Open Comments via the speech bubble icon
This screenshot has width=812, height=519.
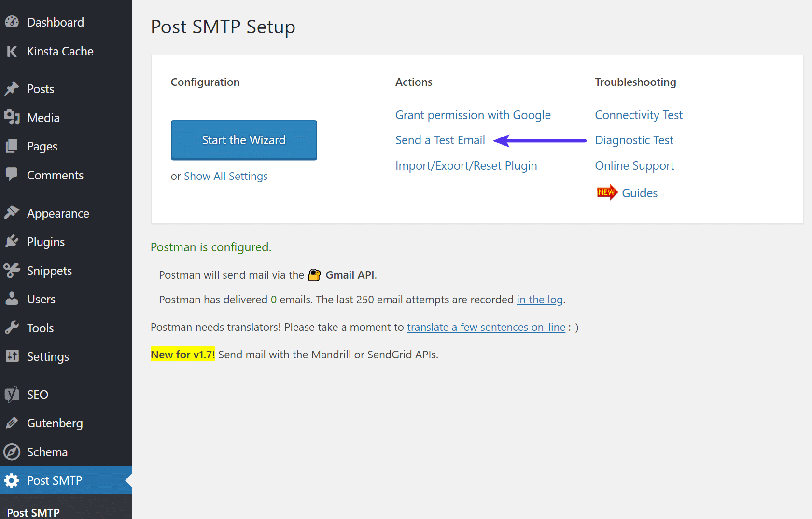[x=11, y=175]
